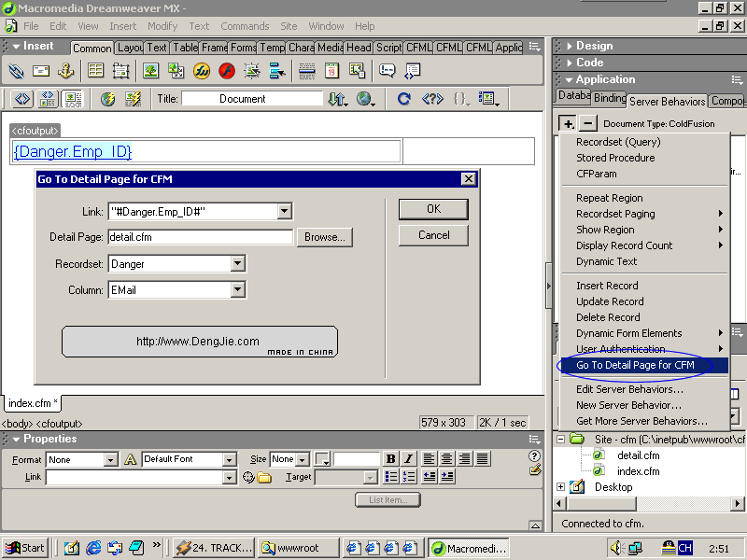
Task: Open the Size dropdown in Properties
Action: click(x=302, y=460)
